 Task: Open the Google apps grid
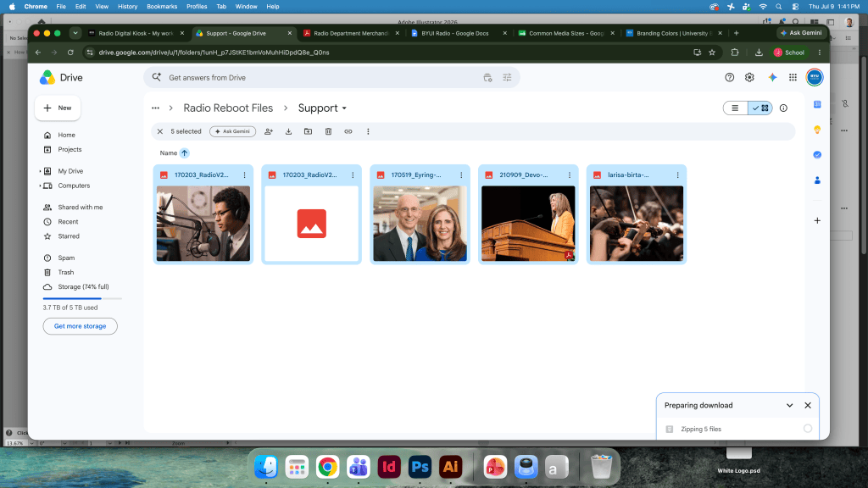click(x=793, y=77)
